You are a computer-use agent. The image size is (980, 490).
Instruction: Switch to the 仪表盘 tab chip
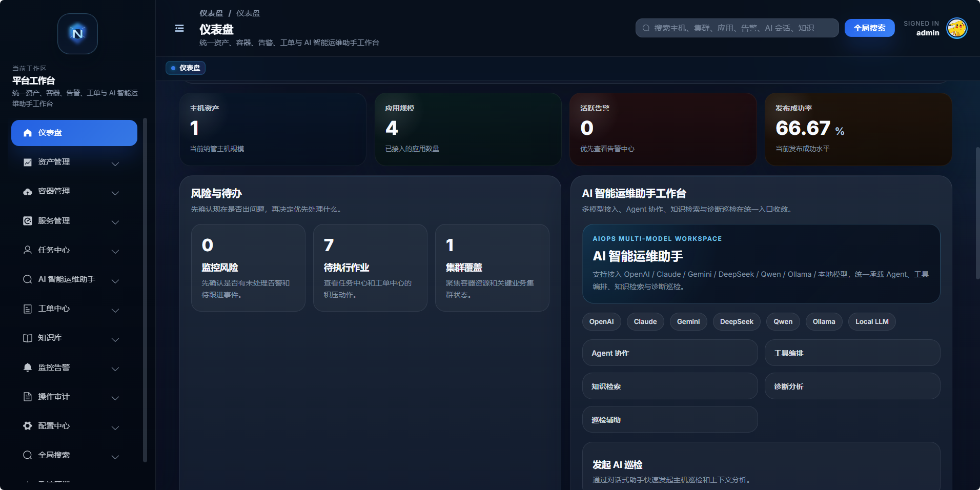pyautogui.click(x=186, y=68)
